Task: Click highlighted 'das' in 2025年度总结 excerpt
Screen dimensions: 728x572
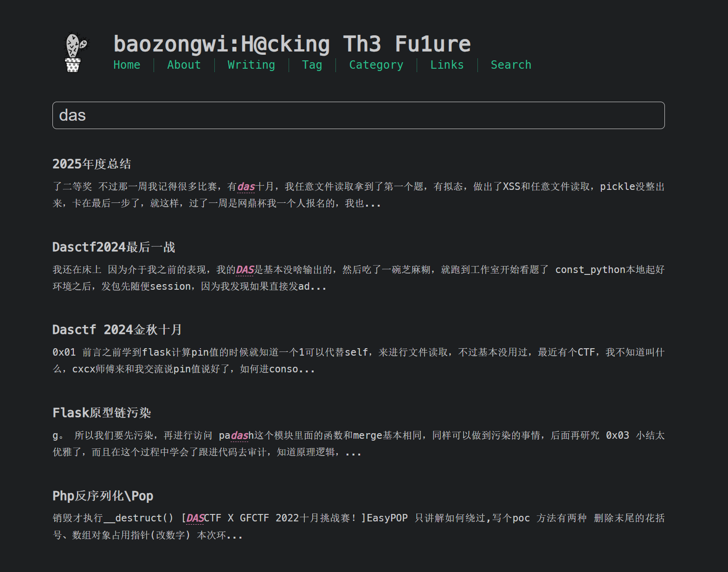Action: (246, 187)
